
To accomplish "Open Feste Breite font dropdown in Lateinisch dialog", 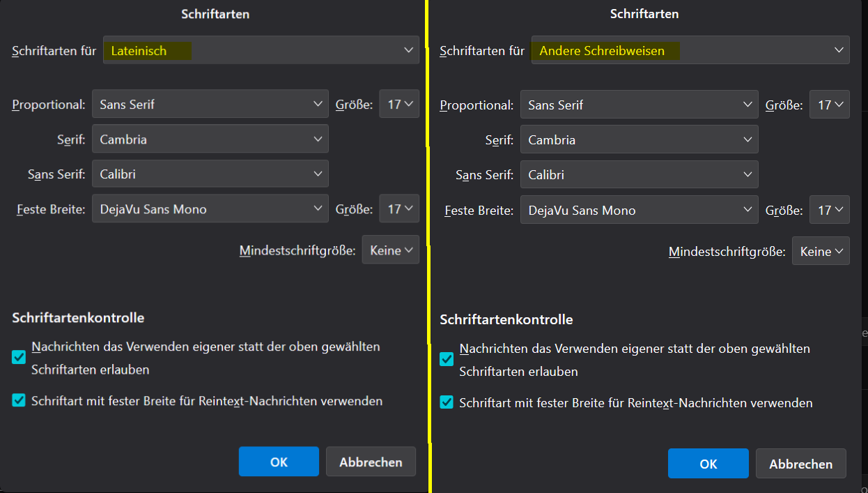I will coord(210,208).
